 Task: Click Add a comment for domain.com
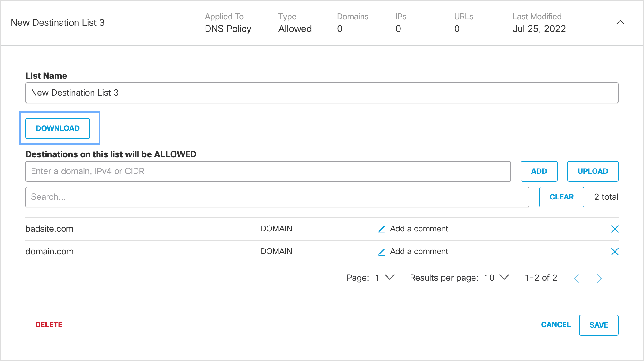click(x=419, y=252)
